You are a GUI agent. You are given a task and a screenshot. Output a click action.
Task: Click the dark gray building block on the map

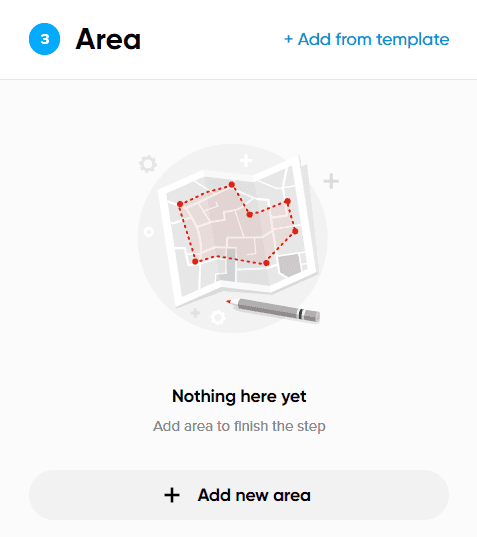pos(290,265)
